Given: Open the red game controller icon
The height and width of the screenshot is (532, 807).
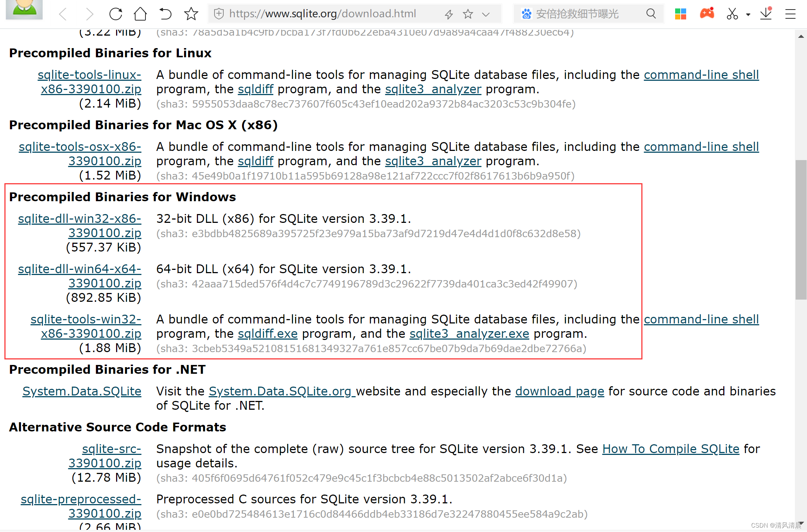Looking at the screenshot, I should pyautogui.click(x=707, y=13).
